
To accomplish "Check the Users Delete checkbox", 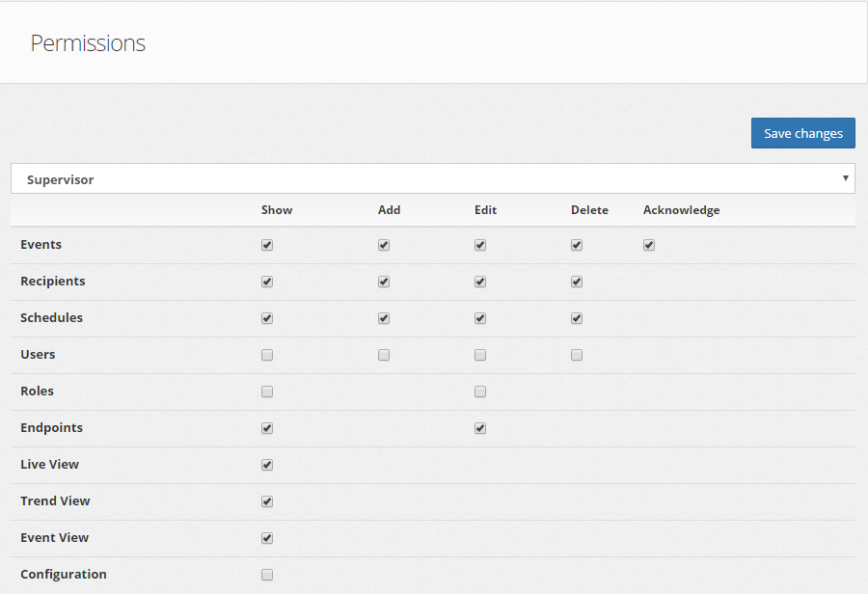I will (x=577, y=355).
